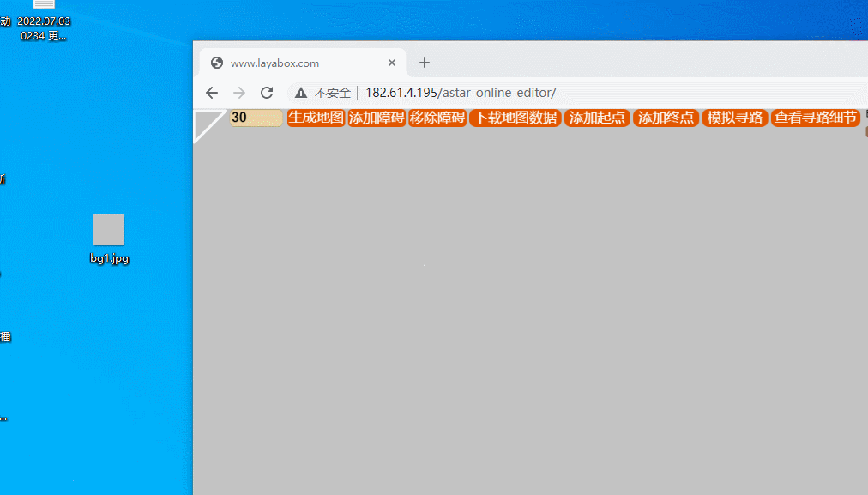Open the bg1.jpg file on the desktop
868x495 pixels.
108,228
